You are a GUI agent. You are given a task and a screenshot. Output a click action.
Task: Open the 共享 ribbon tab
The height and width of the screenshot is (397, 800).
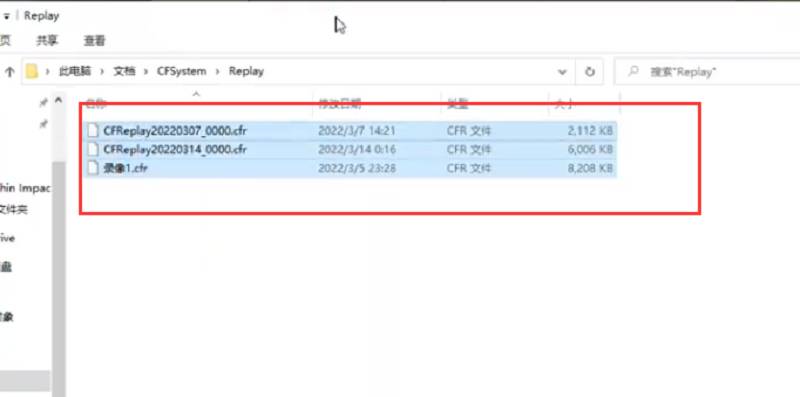pyautogui.click(x=47, y=41)
